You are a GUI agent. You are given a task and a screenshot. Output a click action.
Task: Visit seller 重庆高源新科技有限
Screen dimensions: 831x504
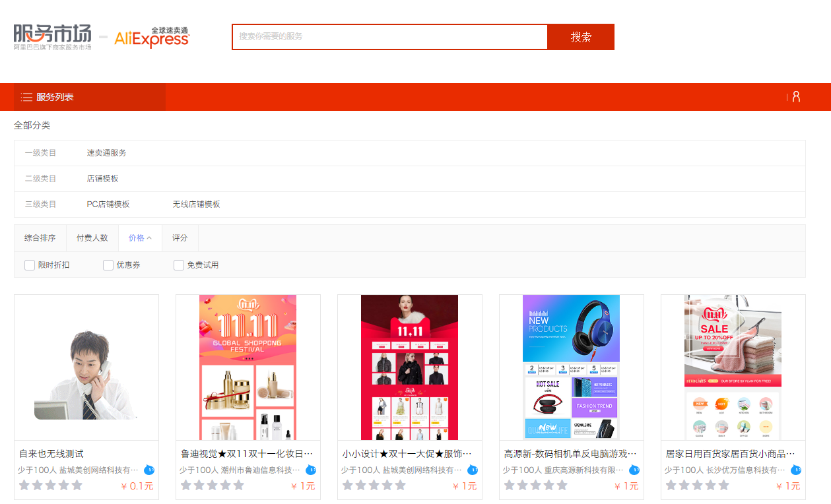[x=585, y=470]
